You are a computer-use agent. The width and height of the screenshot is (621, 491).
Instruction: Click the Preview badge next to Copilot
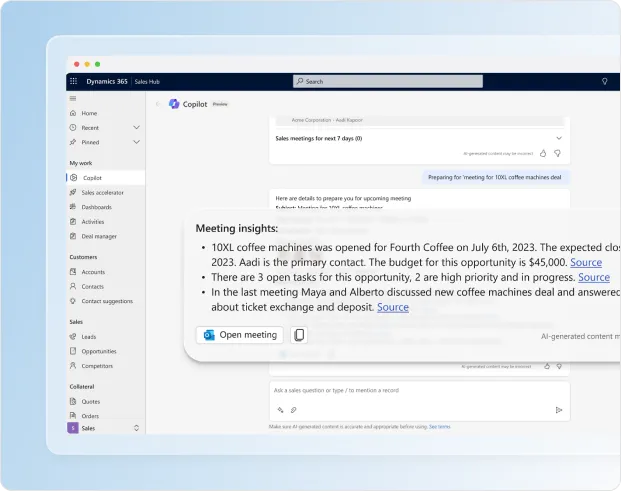220,104
